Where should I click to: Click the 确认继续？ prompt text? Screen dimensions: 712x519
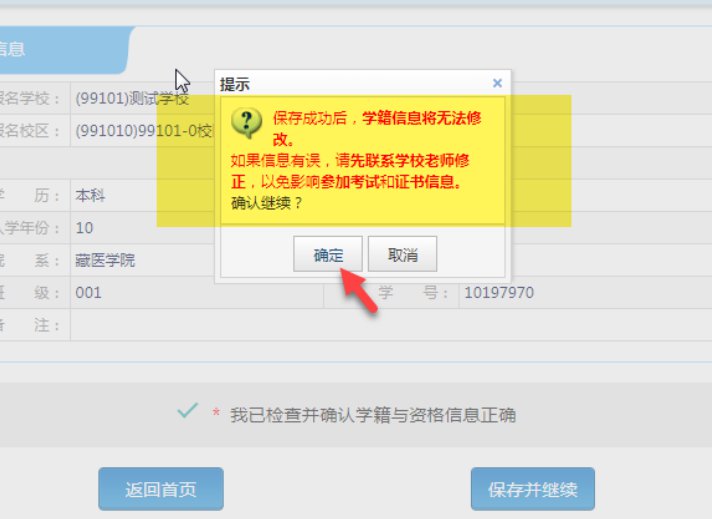point(267,203)
